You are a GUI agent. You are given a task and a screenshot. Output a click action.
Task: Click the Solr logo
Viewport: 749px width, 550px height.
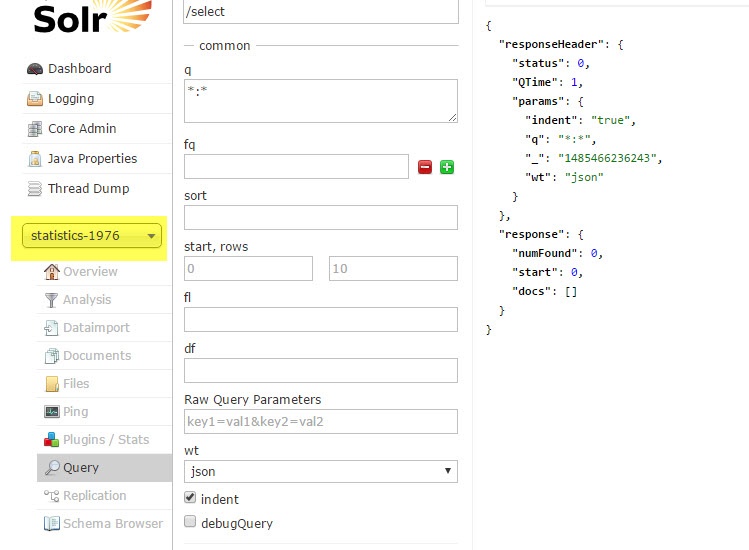point(91,17)
